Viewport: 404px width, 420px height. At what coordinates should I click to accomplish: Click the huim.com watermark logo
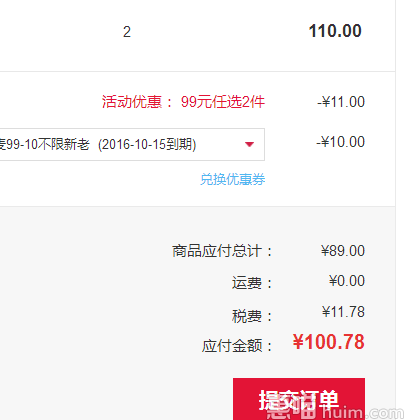(335, 412)
